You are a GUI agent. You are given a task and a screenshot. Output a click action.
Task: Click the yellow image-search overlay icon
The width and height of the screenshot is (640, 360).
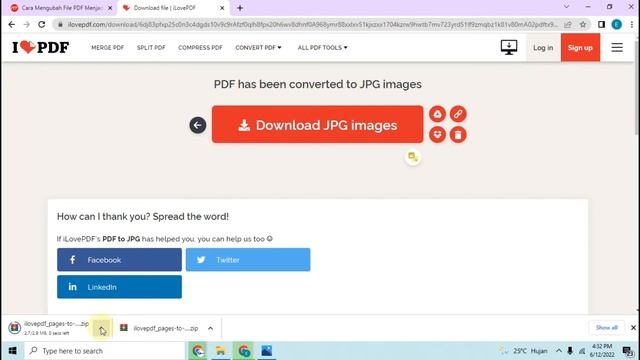pyautogui.click(x=413, y=157)
